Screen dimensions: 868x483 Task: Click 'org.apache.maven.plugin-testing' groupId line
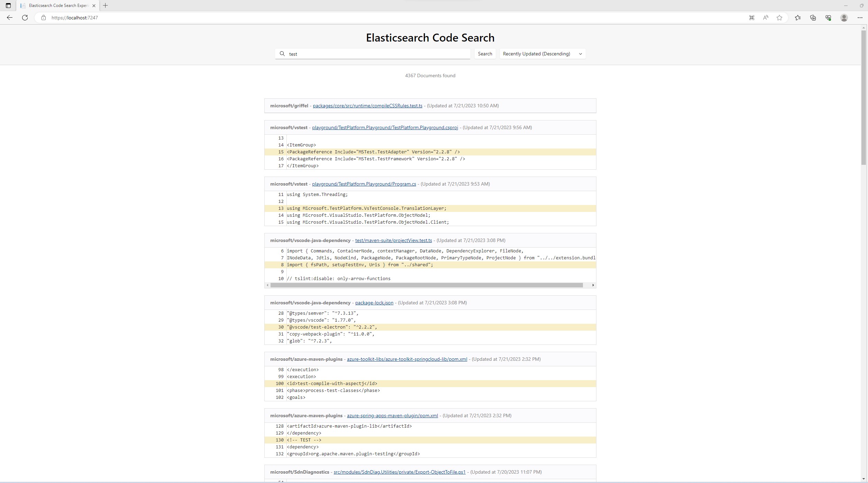(x=430, y=454)
